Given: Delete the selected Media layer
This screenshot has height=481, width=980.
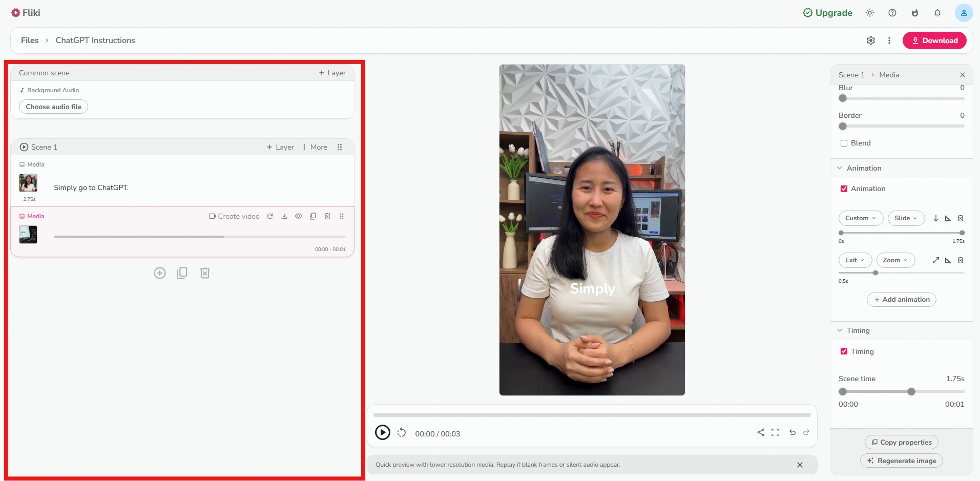Looking at the screenshot, I should (327, 216).
